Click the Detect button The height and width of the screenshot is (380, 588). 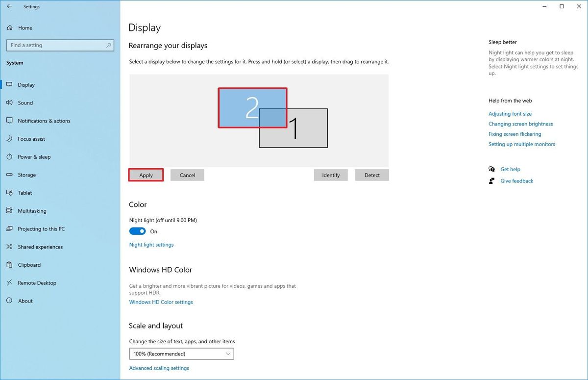pyautogui.click(x=372, y=175)
